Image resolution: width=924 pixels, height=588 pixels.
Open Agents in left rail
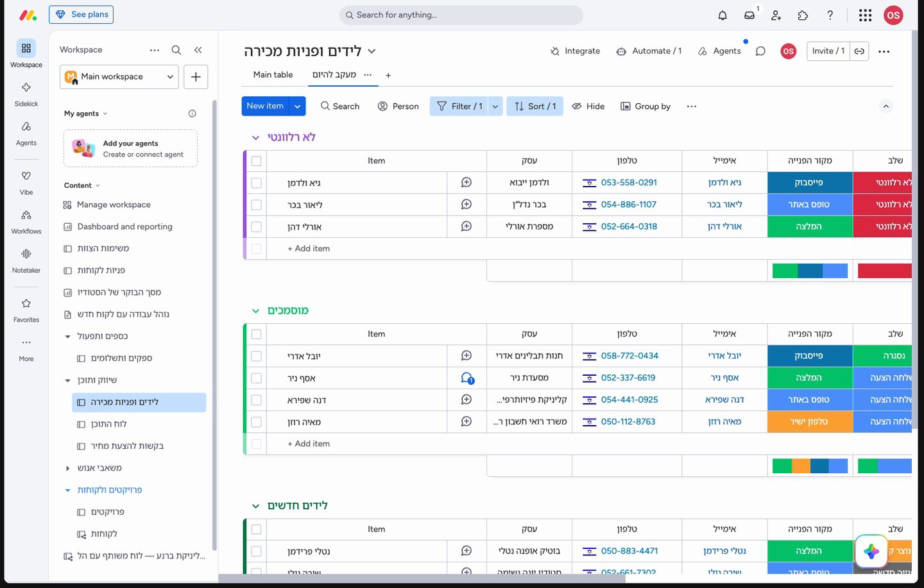click(x=26, y=133)
